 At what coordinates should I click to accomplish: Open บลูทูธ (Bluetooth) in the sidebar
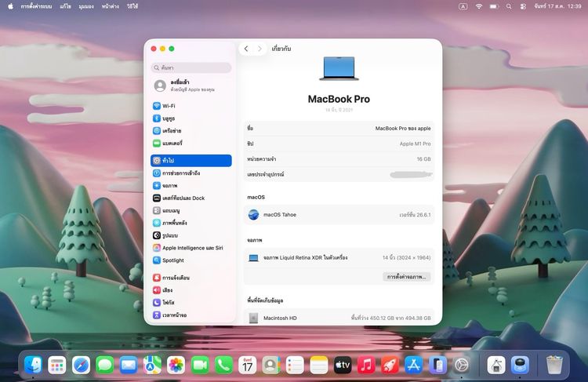click(x=191, y=118)
